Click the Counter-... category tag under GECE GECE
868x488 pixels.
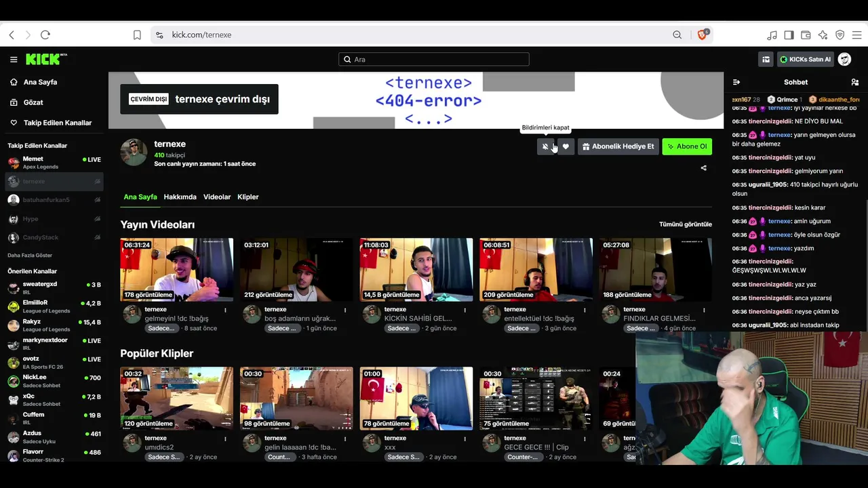pos(521,457)
